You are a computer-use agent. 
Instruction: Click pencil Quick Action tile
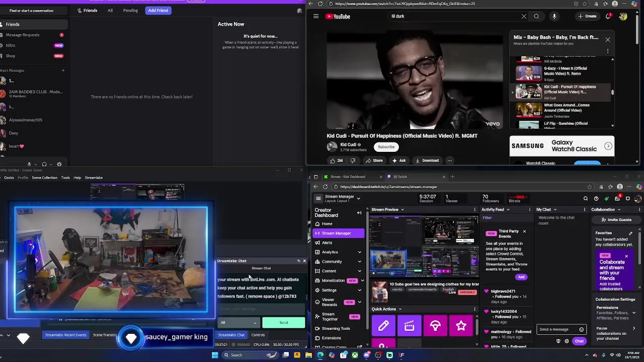(x=383, y=326)
